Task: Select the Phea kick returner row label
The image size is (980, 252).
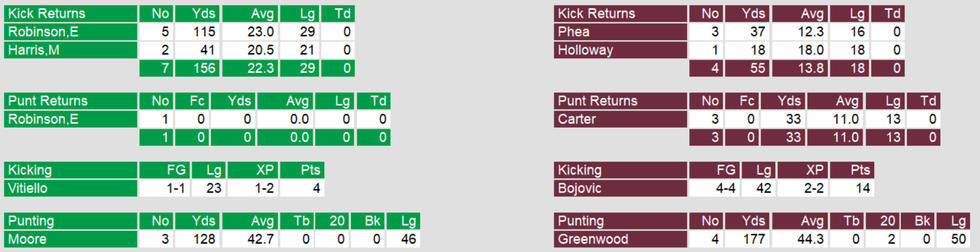Action: 574,32
